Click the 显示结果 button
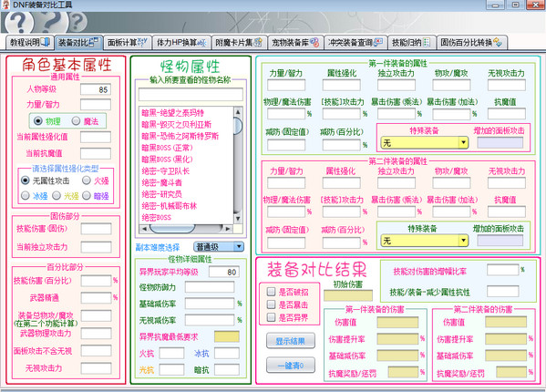The width and height of the screenshot is (546, 392). point(291,341)
